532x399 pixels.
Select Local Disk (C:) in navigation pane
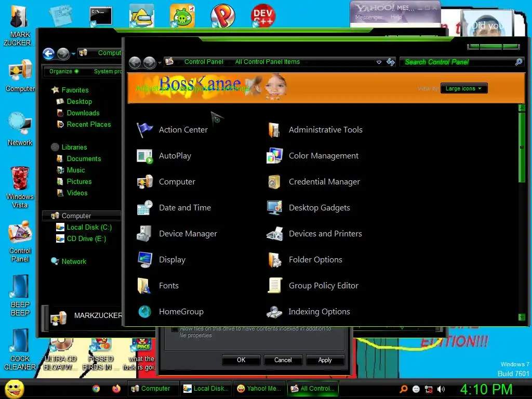click(x=84, y=228)
